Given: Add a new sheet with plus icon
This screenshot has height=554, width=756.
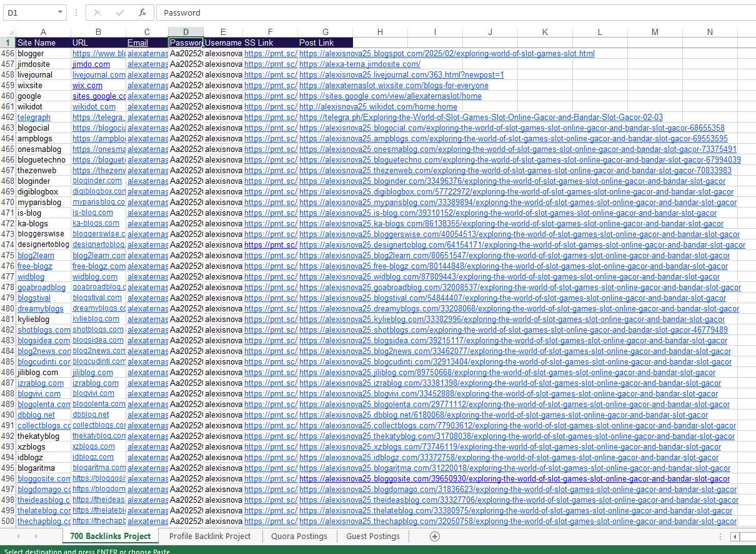Looking at the screenshot, I should pyautogui.click(x=435, y=536).
